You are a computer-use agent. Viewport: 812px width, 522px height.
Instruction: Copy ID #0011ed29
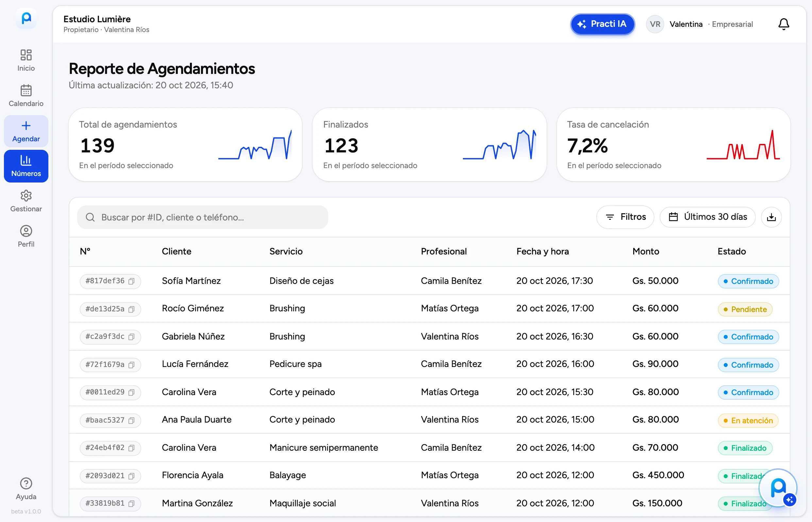coord(131,392)
